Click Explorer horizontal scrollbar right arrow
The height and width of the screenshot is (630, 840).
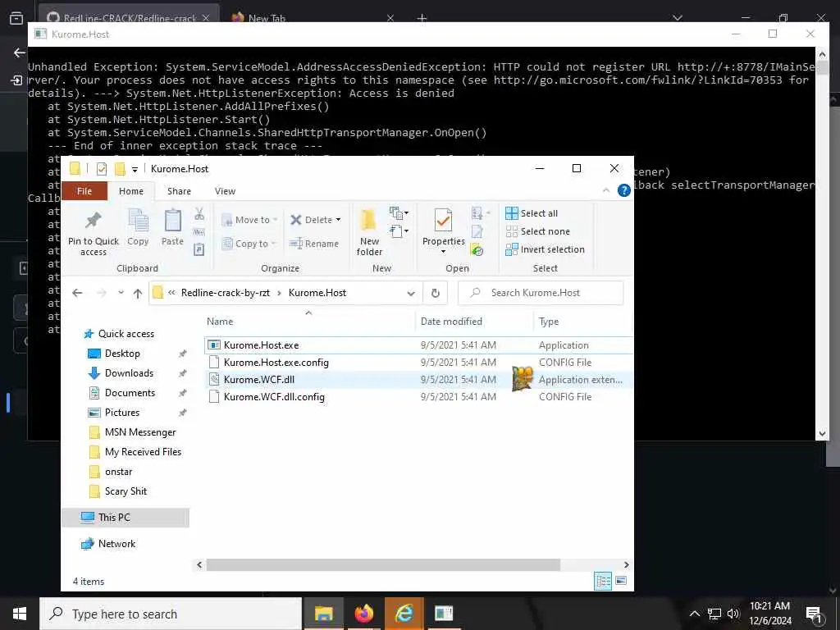[x=626, y=564]
